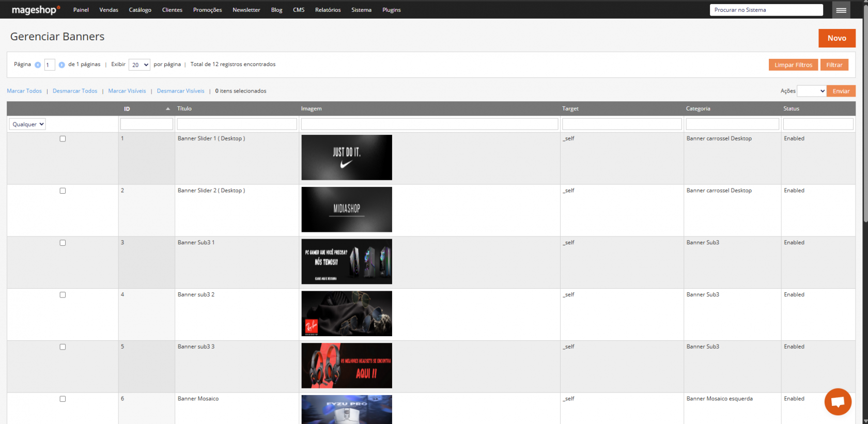Select the Banner Sub3 1 row checkbox
The height and width of the screenshot is (424, 868).
tap(63, 243)
